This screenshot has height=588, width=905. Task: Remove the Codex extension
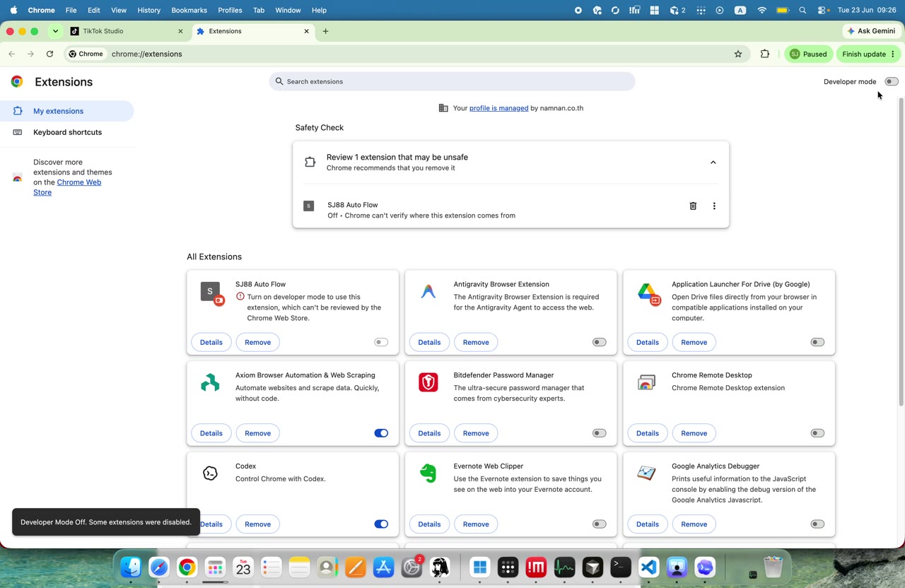tap(257, 524)
